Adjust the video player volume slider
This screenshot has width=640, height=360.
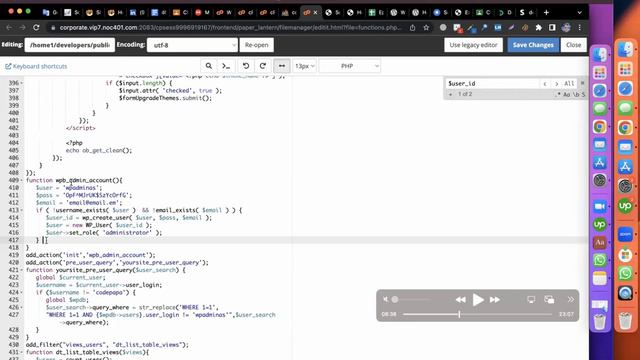pyautogui.click(x=411, y=300)
